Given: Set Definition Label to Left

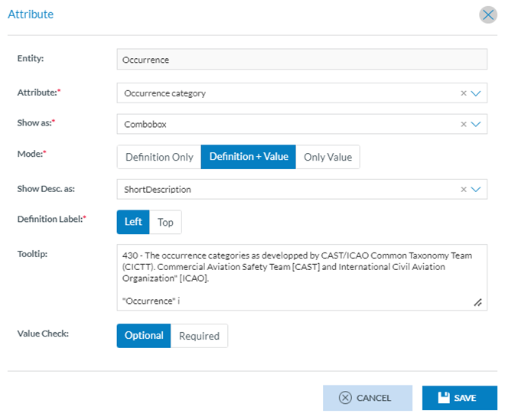Looking at the screenshot, I should (133, 222).
